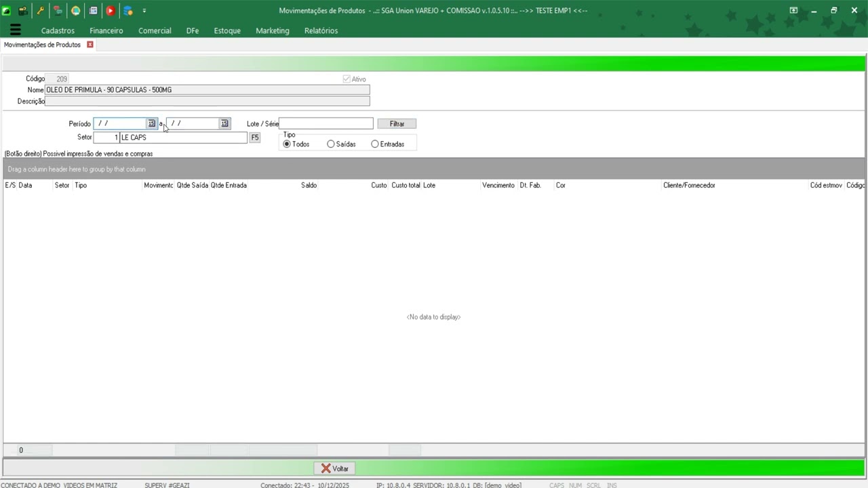Select the Saídas radio option

pos(341,144)
